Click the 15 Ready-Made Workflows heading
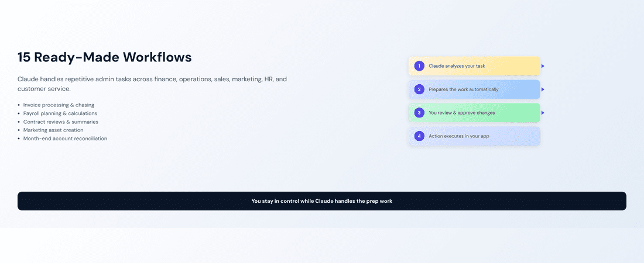Image resolution: width=644 pixels, height=263 pixels. [105, 57]
